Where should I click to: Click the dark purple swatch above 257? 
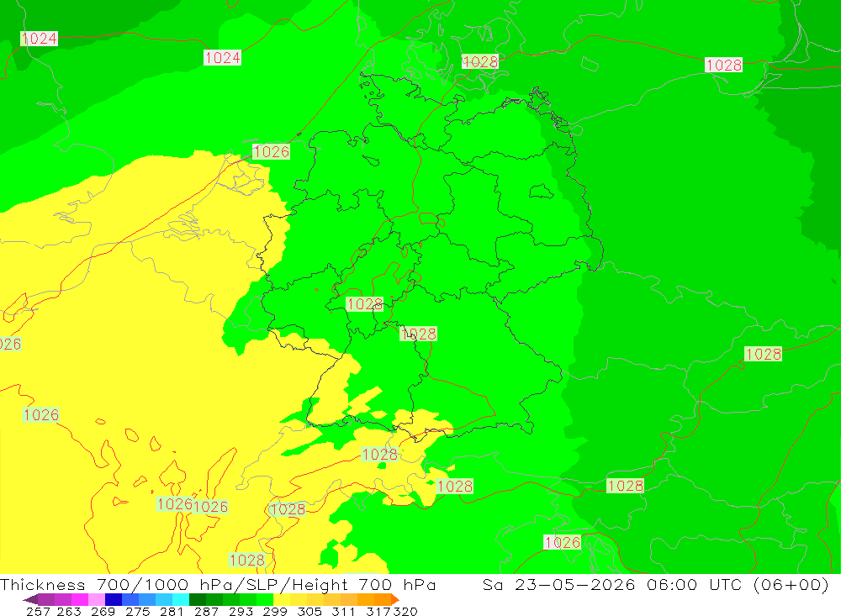click(46, 599)
